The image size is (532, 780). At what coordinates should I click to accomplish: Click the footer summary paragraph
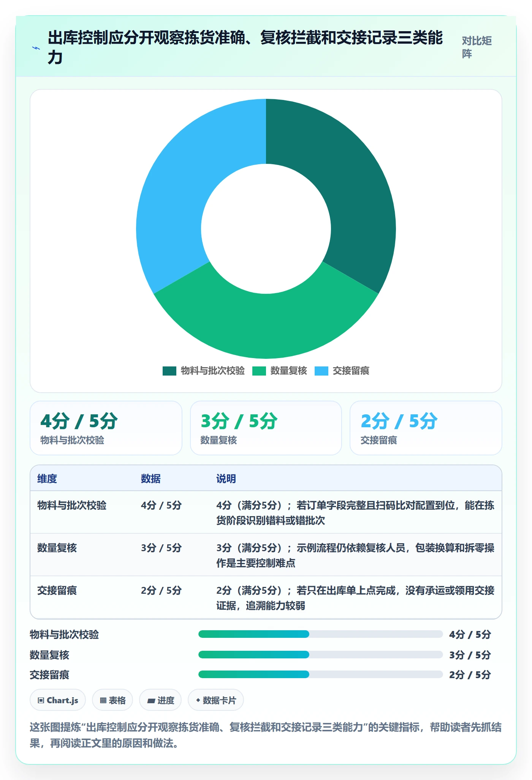click(266, 735)
